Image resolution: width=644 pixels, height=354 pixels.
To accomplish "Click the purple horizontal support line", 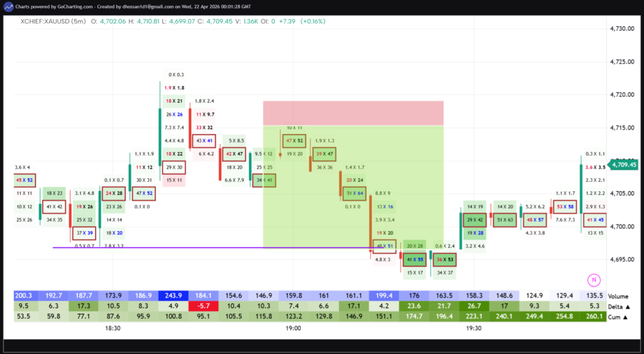I will point(189,247).
